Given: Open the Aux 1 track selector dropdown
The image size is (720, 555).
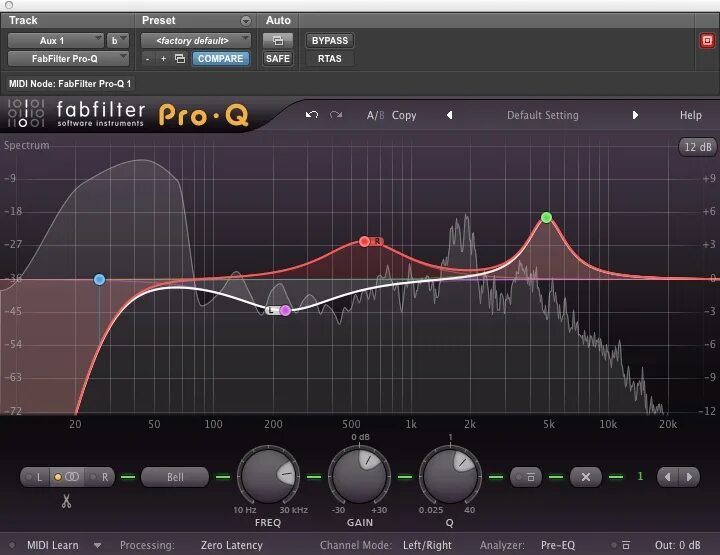Looking at the screenshot, I should [x=56, y=40].
